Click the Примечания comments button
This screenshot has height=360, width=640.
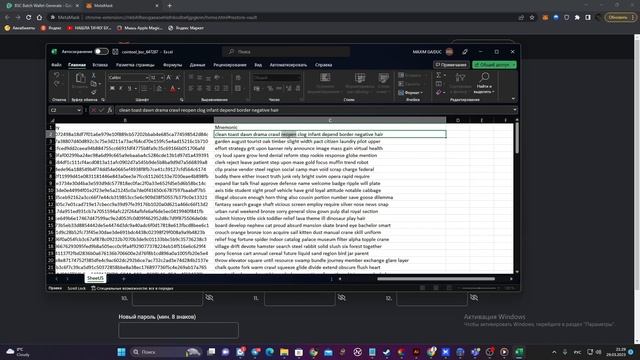pos(451,65)
